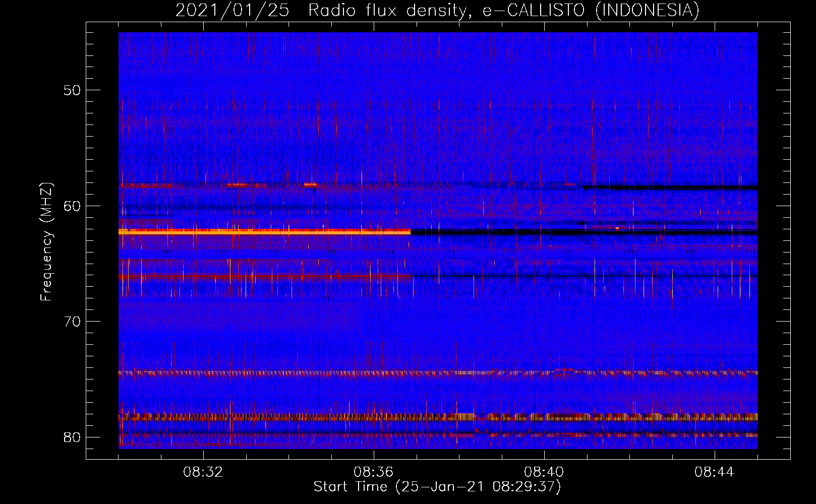Click the red band near 66 MHz

coord(264,277)
